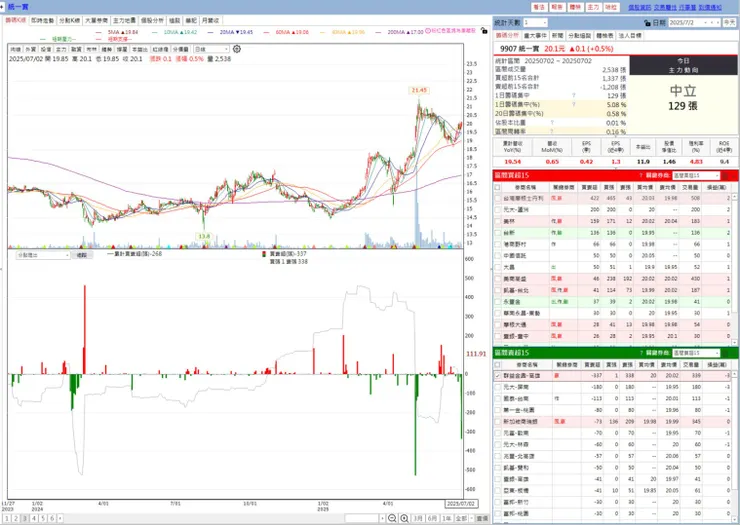Open dropdown of the bottom search box
The height and width of the screenshot is (525, 740).
(x=382, y=518)
